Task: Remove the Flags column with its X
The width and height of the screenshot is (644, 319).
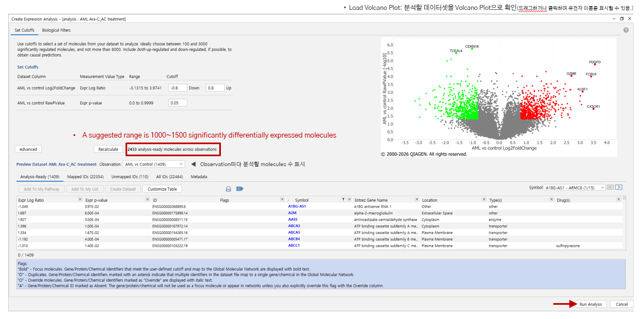Action: pyautogui.click(x=282, y=199)
